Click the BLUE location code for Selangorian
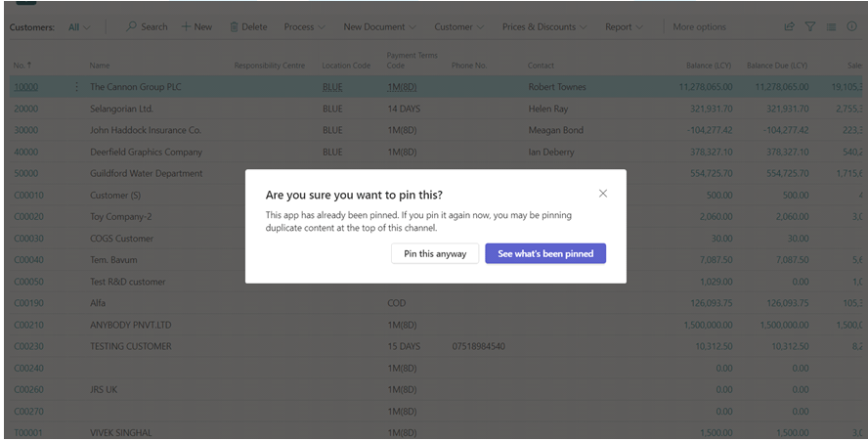868x441 pixels. coord(332,109)
